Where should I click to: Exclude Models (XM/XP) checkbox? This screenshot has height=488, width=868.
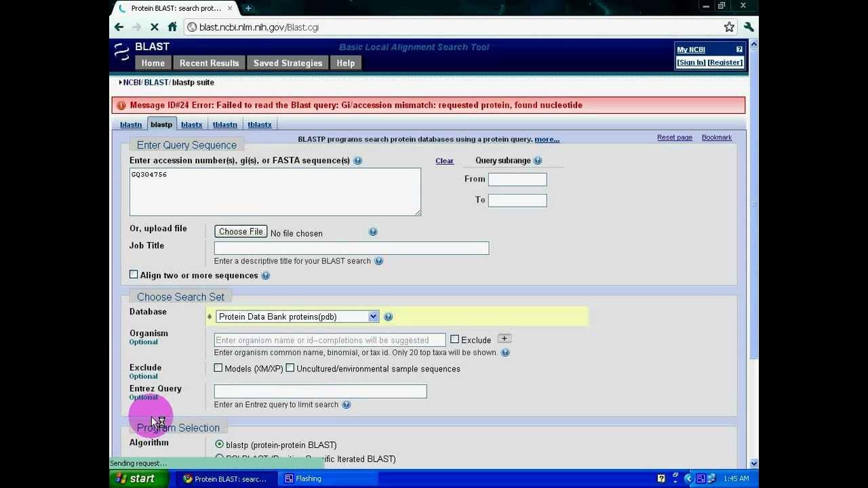pos(218,368)
